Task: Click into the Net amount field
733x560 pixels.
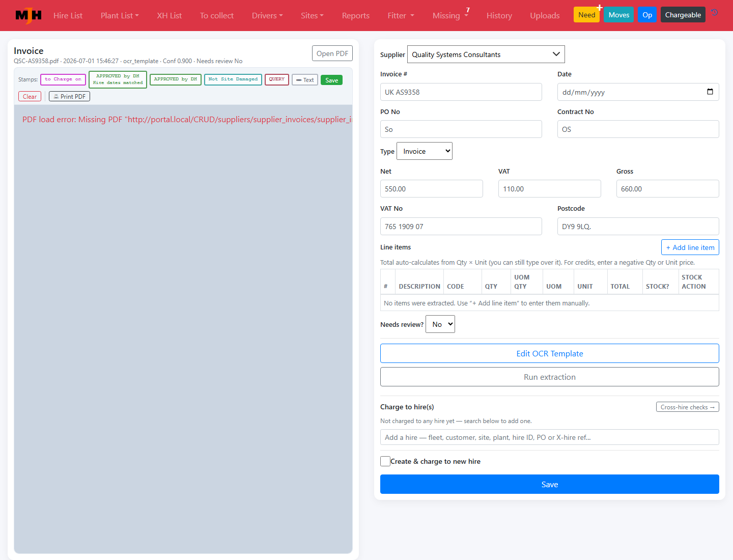Action: (x=432, y=189)
